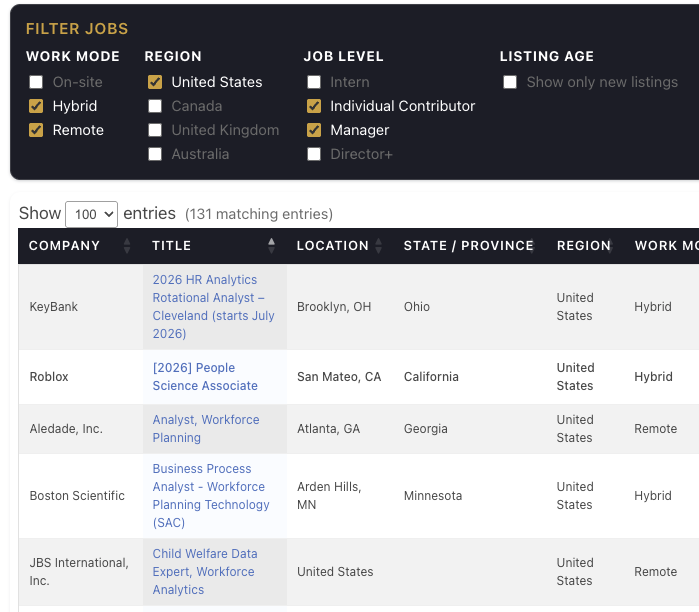The height and width of the screenshot is (612, 699).
Task: Sort table by Company column arrows
Action: (x=126, y=246)
